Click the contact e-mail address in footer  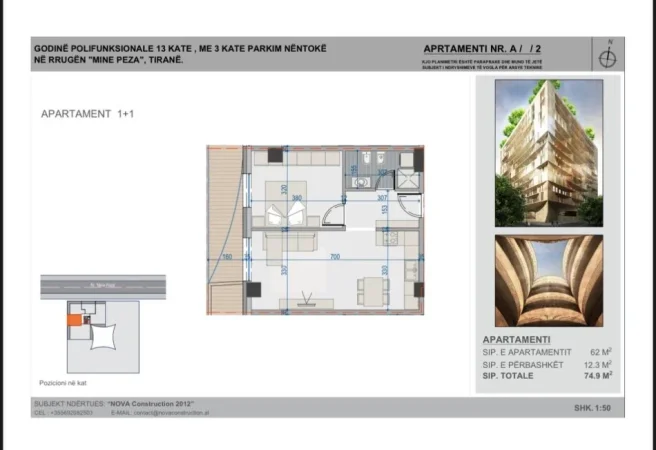[x=172, y=413]
